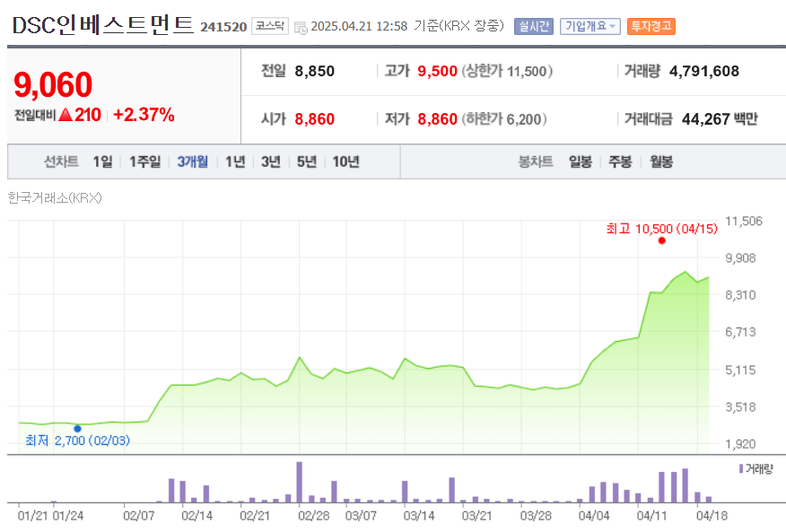The image size is (786, 532).
Task: Select the 5년 chart tab
Action: [x=305, y=161]
